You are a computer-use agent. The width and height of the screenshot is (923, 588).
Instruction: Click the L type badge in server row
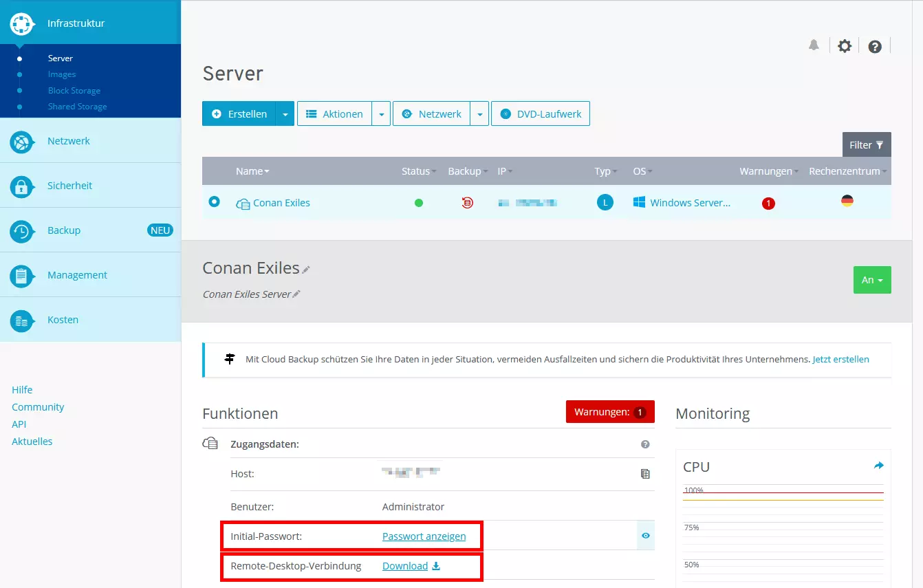605,202
